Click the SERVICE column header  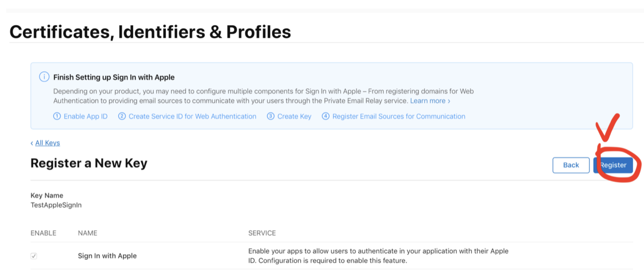[x=262, y=233]
